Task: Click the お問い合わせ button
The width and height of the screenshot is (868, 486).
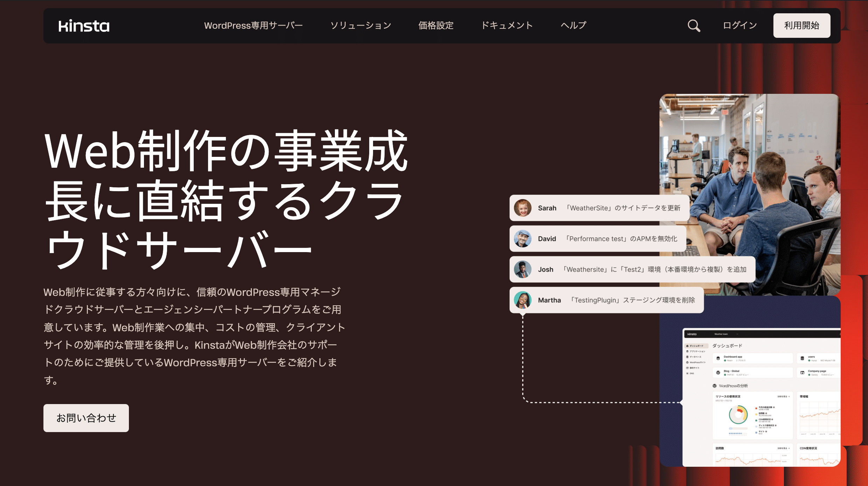Action: (86, 418)
